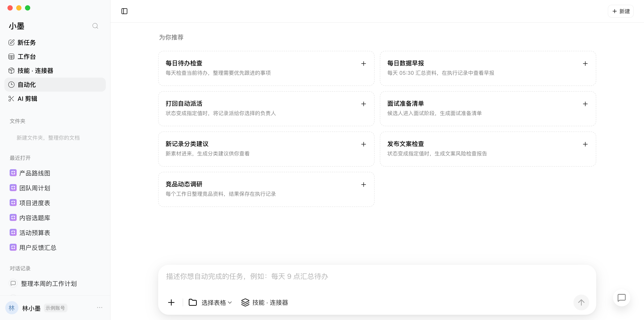
Task: Open the 内容选题库 recent document
Action: pyautogui.click(x=55, y=218)
